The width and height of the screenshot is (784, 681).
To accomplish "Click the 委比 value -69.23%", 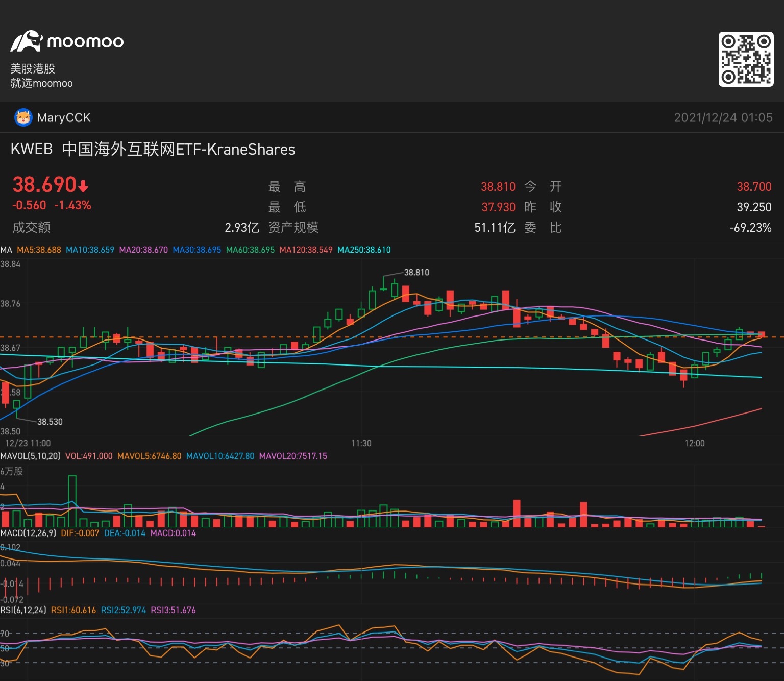I will [x=750, y=228].
